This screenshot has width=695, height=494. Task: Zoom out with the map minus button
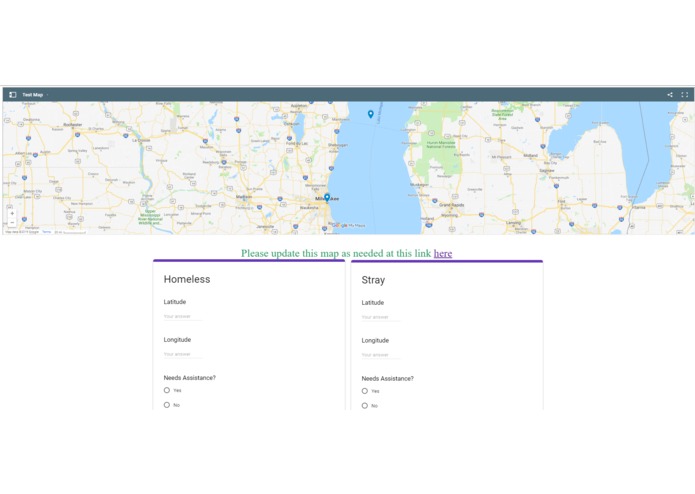tap(12, 222)
